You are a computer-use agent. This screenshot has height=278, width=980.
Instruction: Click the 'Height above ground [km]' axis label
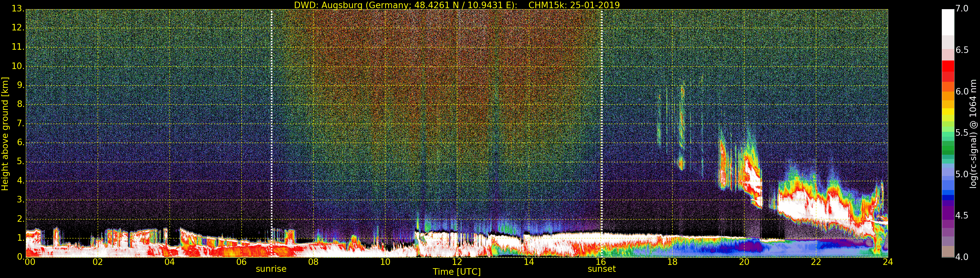tap(5, 134)
